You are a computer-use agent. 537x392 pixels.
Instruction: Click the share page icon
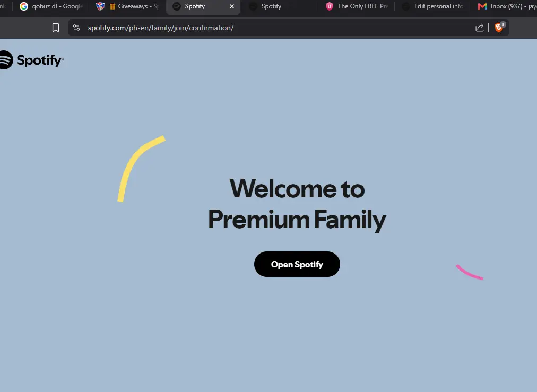point(480,28)
